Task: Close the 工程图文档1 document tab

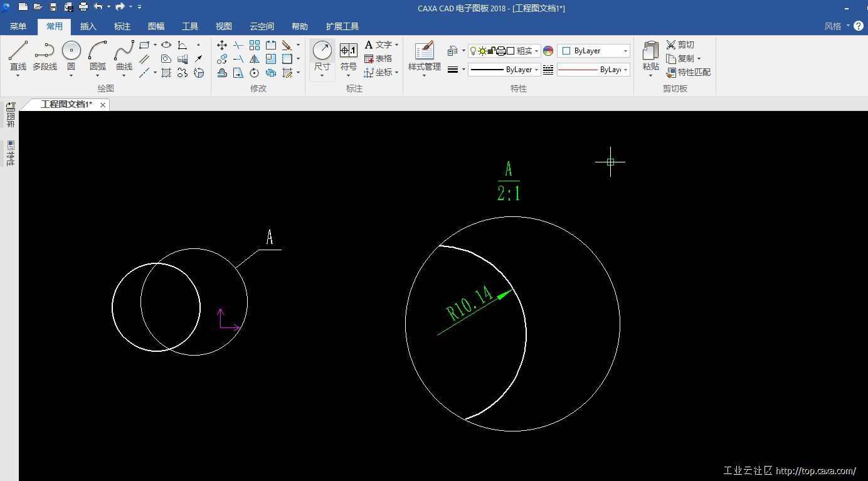Action: (x=103, y=105)
